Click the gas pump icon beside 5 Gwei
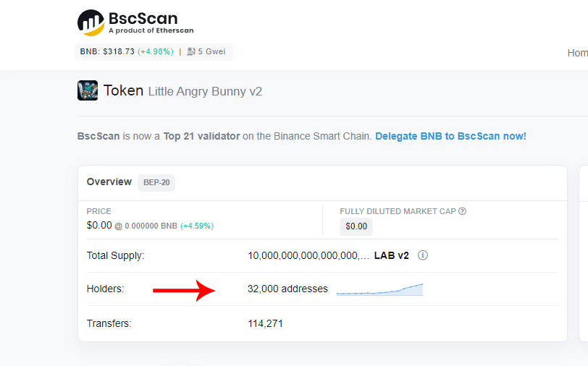This screenshot has width=588, height=366. 191,51
